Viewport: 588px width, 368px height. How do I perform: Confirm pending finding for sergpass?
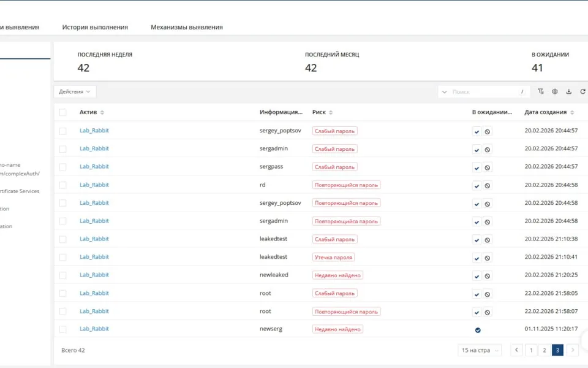(477, 167)
